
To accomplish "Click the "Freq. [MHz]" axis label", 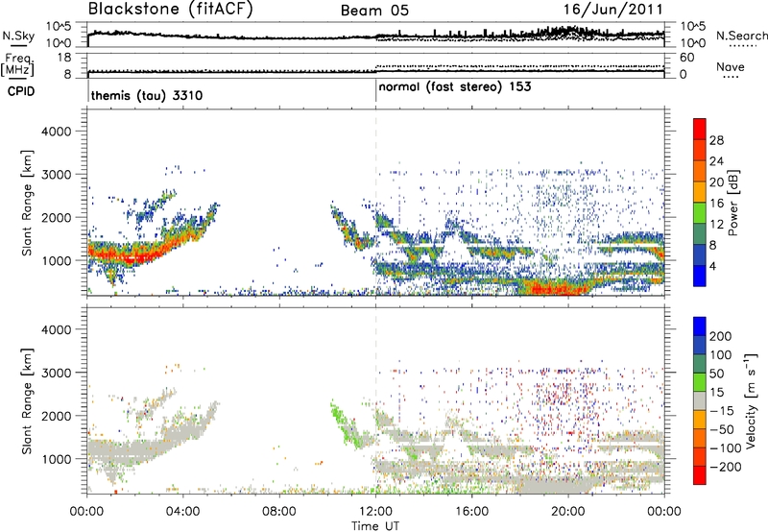I will point(17,64).
